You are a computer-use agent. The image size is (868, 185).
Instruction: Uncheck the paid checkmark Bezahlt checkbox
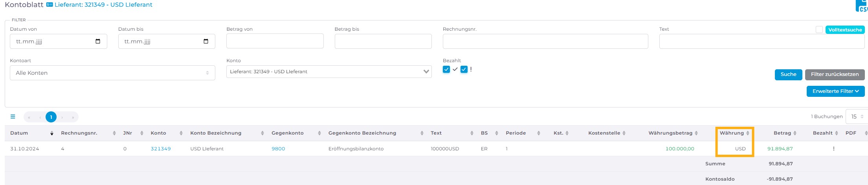click(x=446, y=69)
